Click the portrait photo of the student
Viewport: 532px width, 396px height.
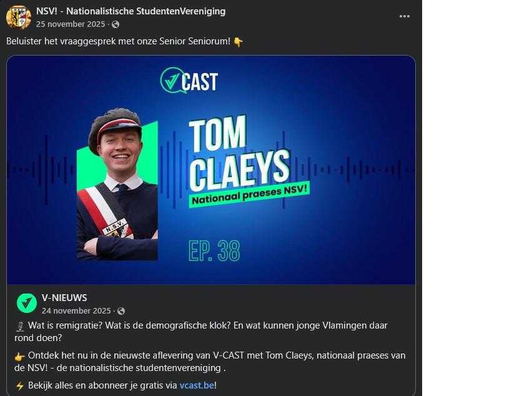coord(117,184)
